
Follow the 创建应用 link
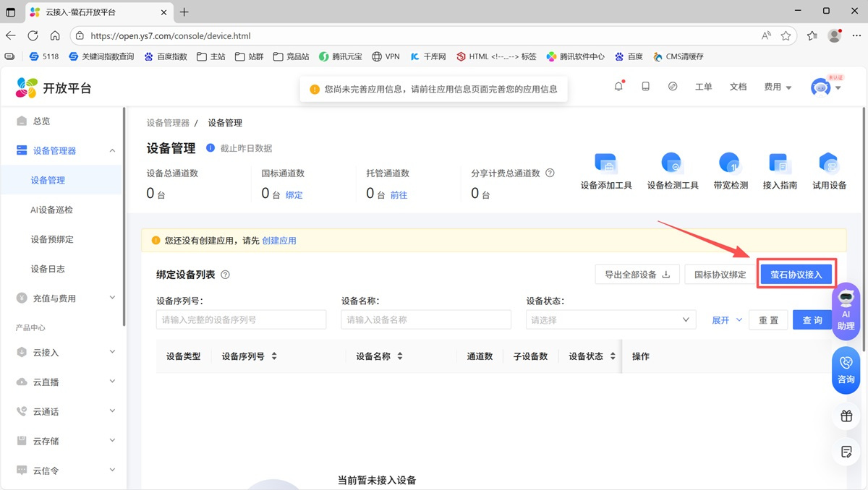click(x=279, y=241)
